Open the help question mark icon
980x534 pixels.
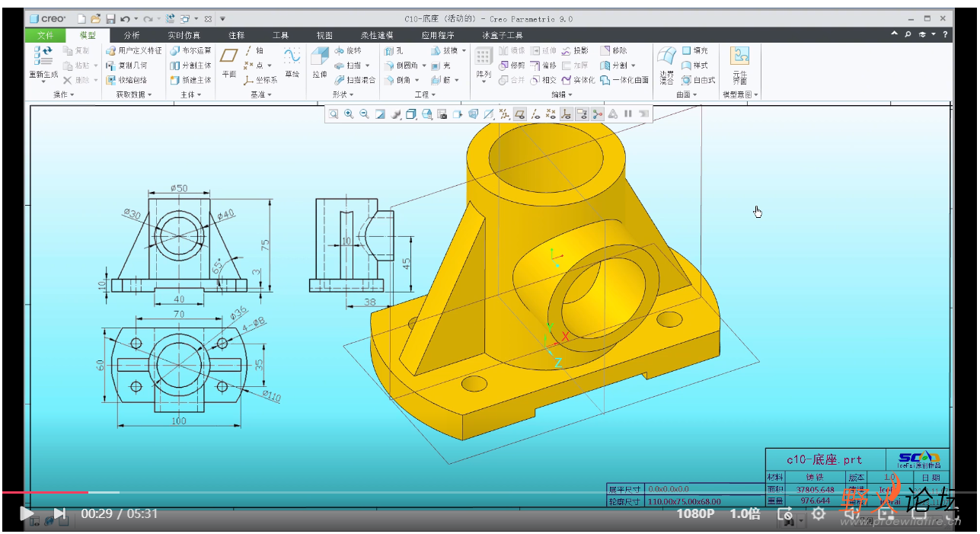tap(945, 35)
